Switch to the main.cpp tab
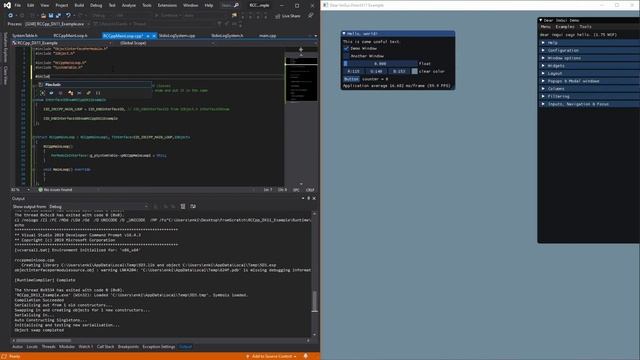 [x=267, y=36]
